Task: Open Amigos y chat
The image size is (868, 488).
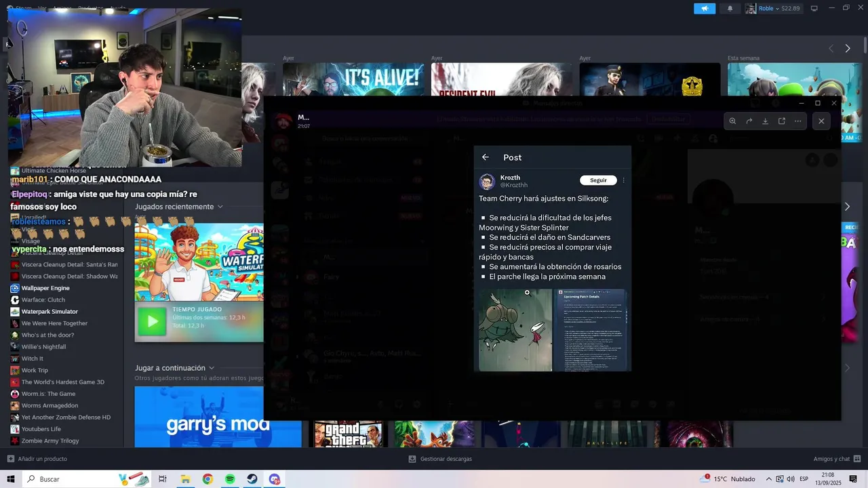Action: (x=837, y=459)
